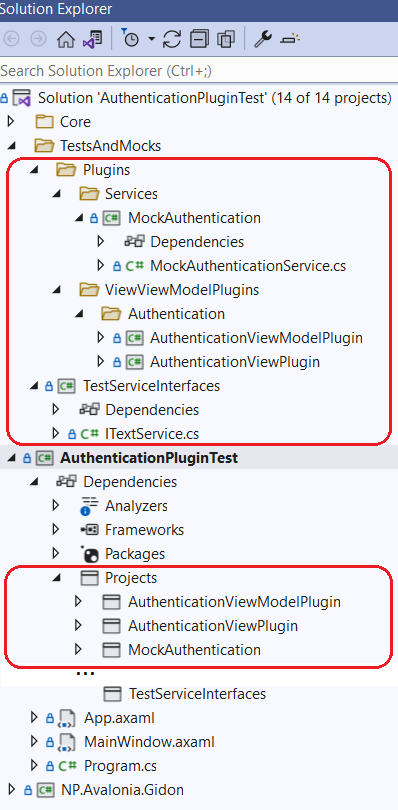Click the ViewViewModelPlugins folder icon
Viewport: 398px width, 810px height.
[x=89, y=290]
